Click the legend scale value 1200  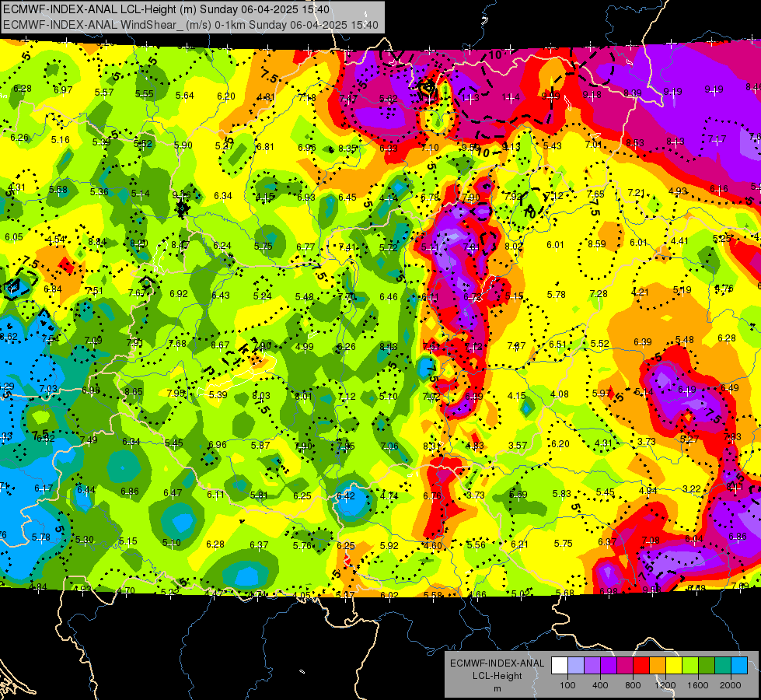(x=665, y=685)
